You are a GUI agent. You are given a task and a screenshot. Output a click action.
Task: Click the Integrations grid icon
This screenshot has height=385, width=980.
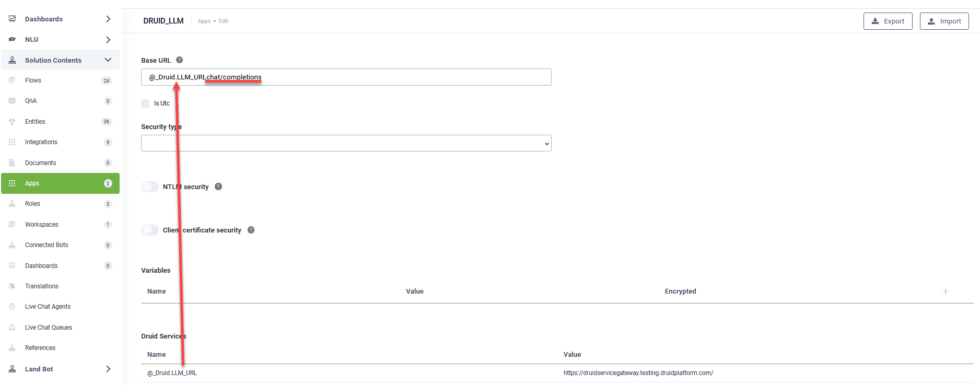(x=12, y=142)
